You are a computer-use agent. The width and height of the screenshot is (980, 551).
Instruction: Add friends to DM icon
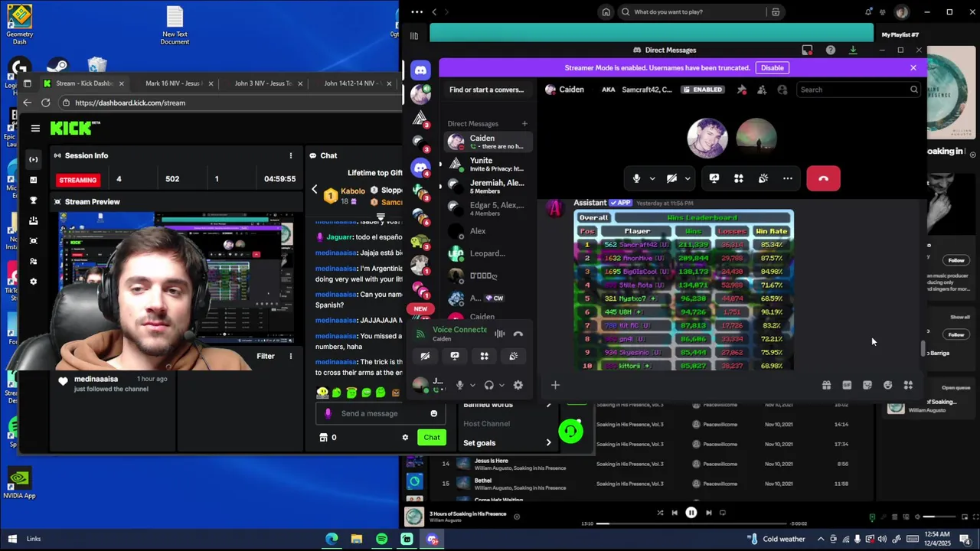(762, 90)
